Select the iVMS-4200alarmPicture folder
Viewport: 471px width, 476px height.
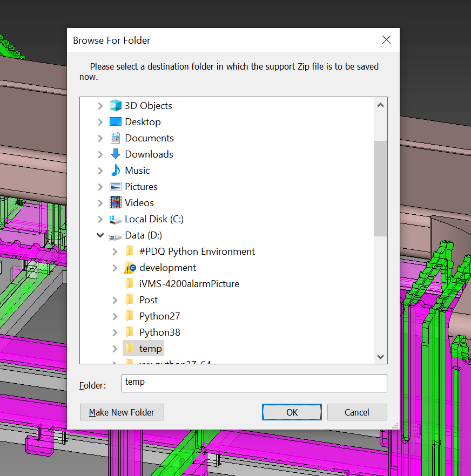coord(189,284)
